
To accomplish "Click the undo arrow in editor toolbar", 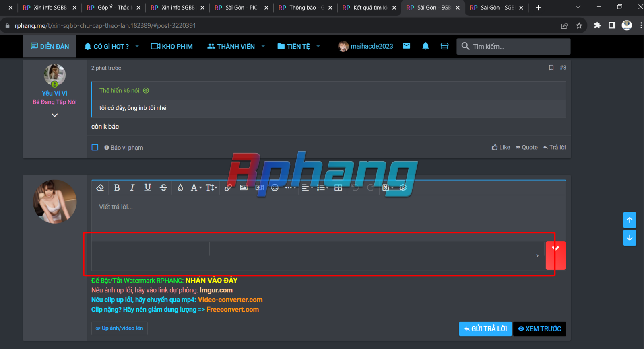I will tap(355, 187).
